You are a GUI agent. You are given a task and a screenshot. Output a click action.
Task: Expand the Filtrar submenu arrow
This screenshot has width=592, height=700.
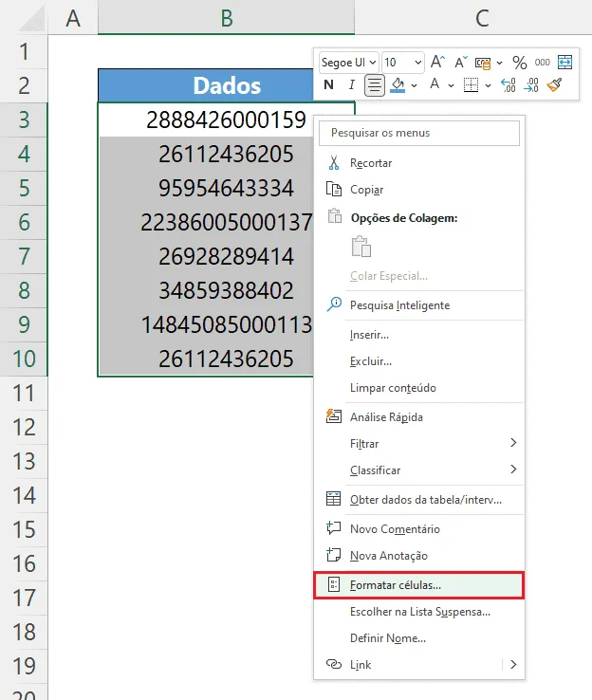(513, 442)
